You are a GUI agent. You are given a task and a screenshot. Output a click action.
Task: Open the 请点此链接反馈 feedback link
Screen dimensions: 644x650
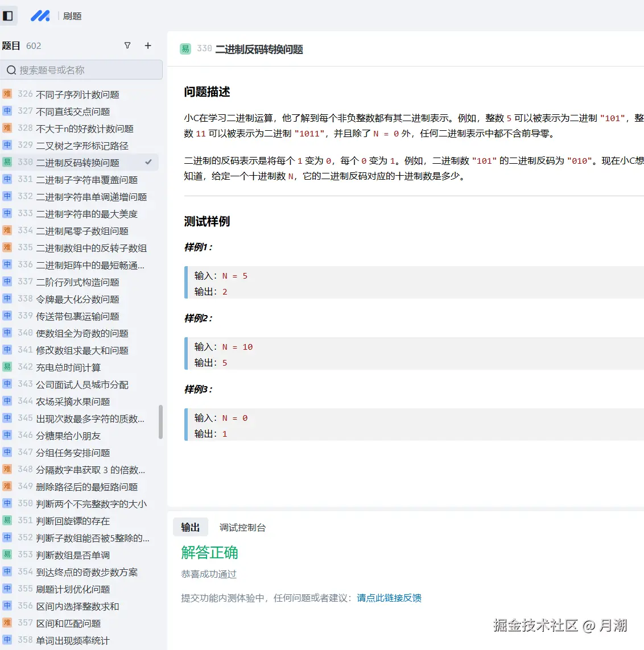(389, 598)
